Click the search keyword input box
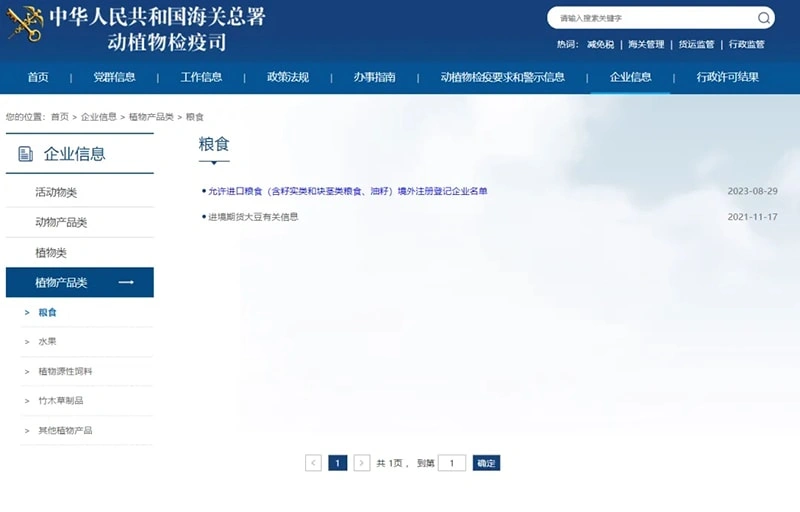Screen dimensions: 800x512 coord(653,18)
